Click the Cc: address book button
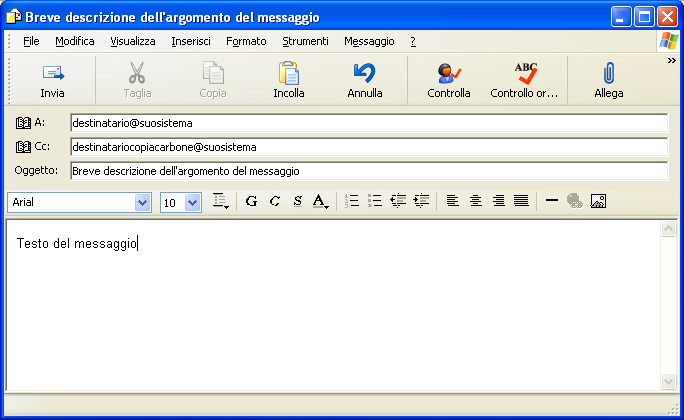Viewport: 684px width, 420px height. click(32, 147)
